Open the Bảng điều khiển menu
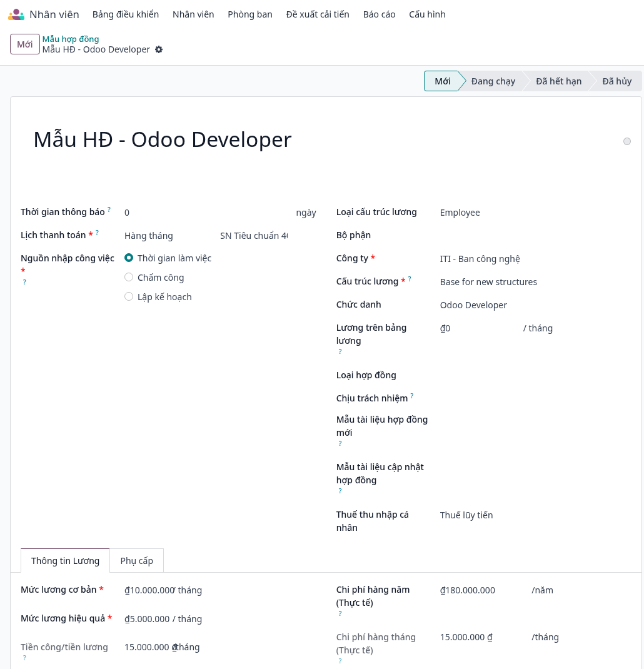Image resolution: width=644 pixels, height=669 pixels. pyautogui.click(x=126, y=14)
